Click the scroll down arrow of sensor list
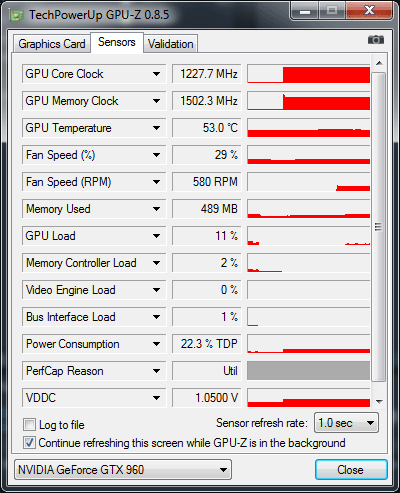The height and width of the screenshot is (493, 400). [x=379, y=402]
